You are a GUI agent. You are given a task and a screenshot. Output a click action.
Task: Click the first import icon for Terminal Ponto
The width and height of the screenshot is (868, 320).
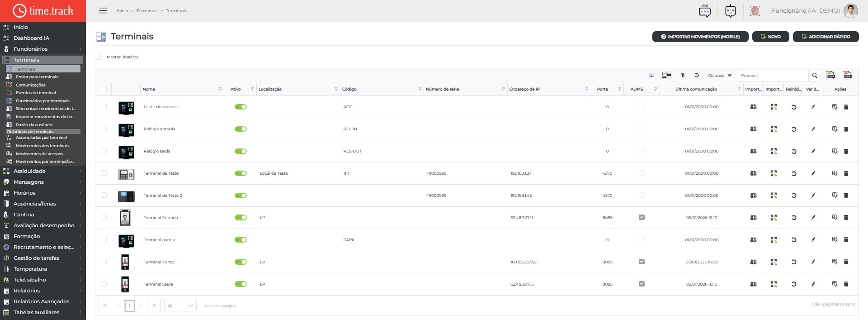tap(754, 262)
